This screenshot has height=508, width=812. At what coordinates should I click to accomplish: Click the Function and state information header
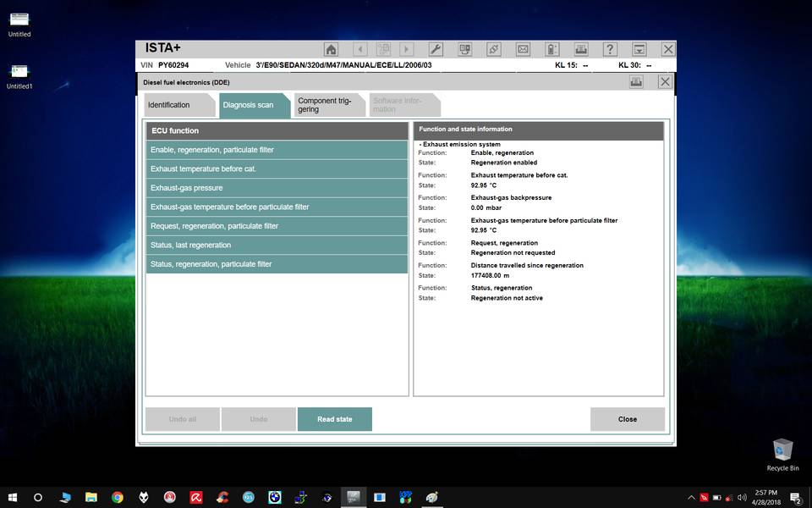pyautogui.click(x=539, y=130)
